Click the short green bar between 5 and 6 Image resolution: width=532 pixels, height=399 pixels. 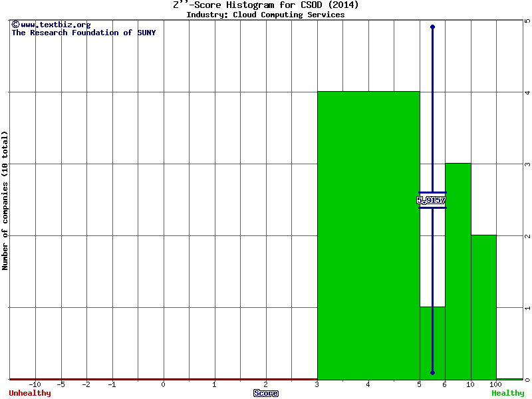click(433, 343)
